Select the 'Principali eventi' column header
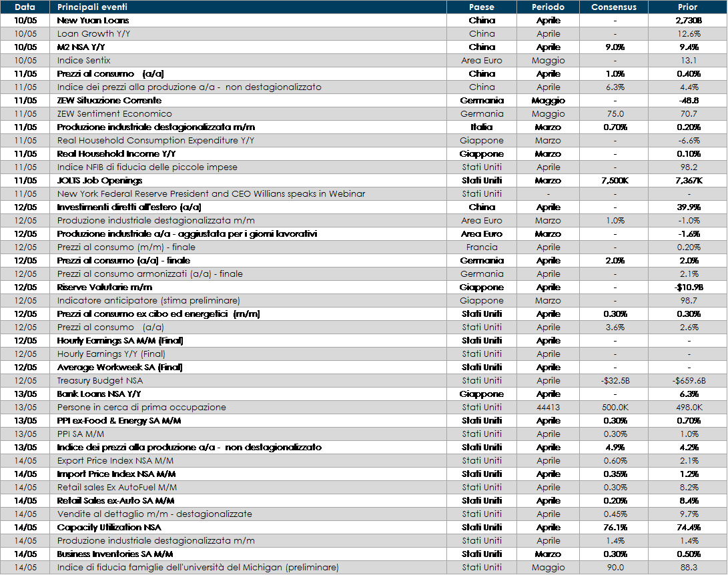 [92, 7]
